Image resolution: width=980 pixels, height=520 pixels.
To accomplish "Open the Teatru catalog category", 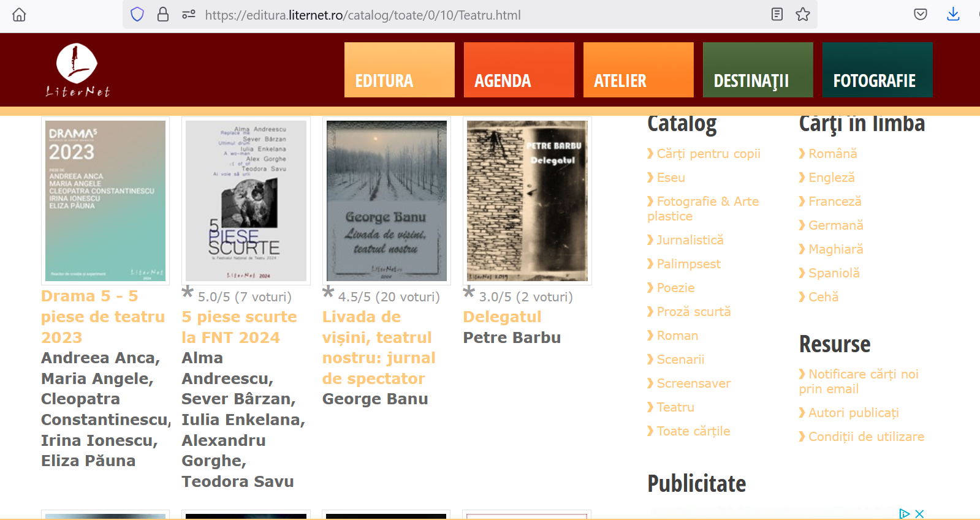I will [675, 407].
